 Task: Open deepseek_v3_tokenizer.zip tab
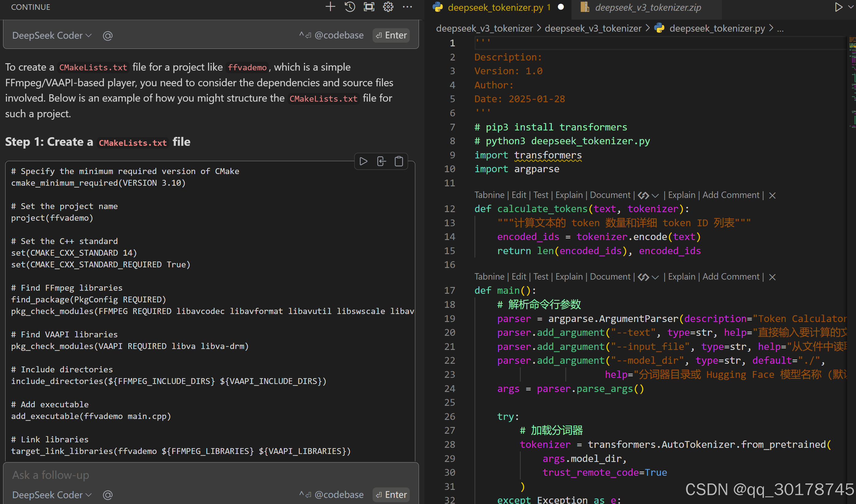tap(647, 7)
